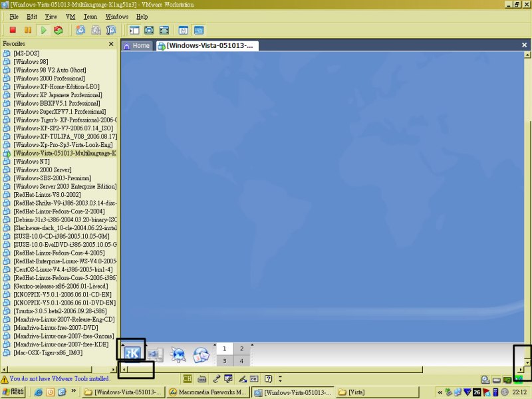Expand hidden system tray icons chevron

440,392
